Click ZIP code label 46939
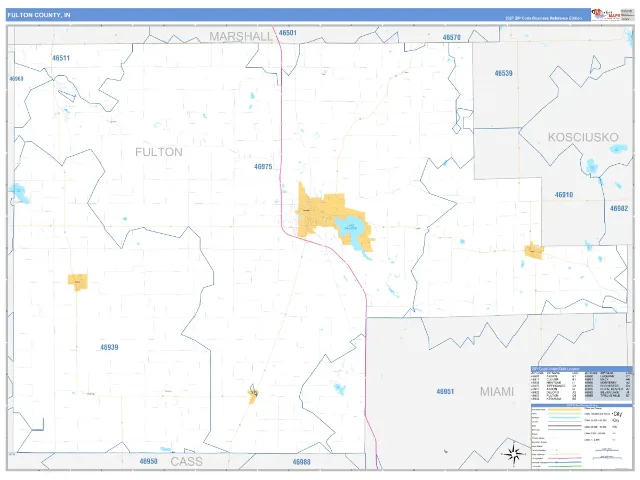Image resolution: width=640 pixels, height=480 pixels. click(109, 347)
